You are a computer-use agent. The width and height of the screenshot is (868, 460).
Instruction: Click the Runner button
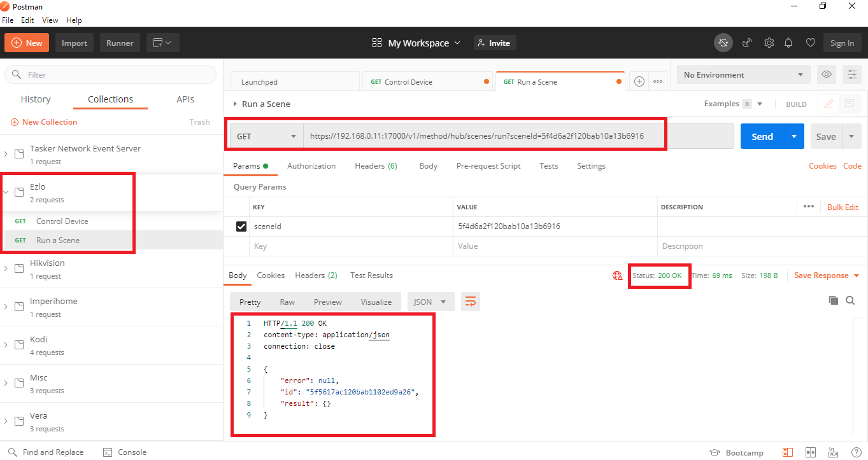[x=120, y=43]
